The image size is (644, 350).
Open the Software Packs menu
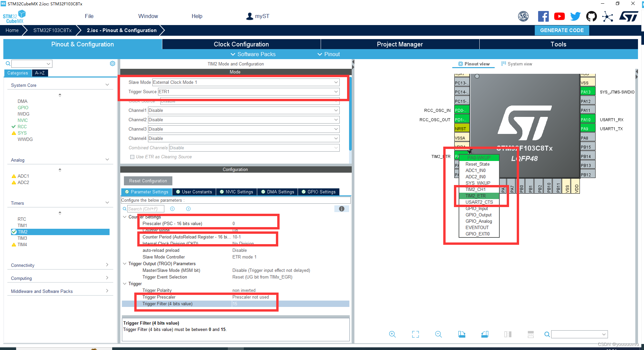coord(253,54)
